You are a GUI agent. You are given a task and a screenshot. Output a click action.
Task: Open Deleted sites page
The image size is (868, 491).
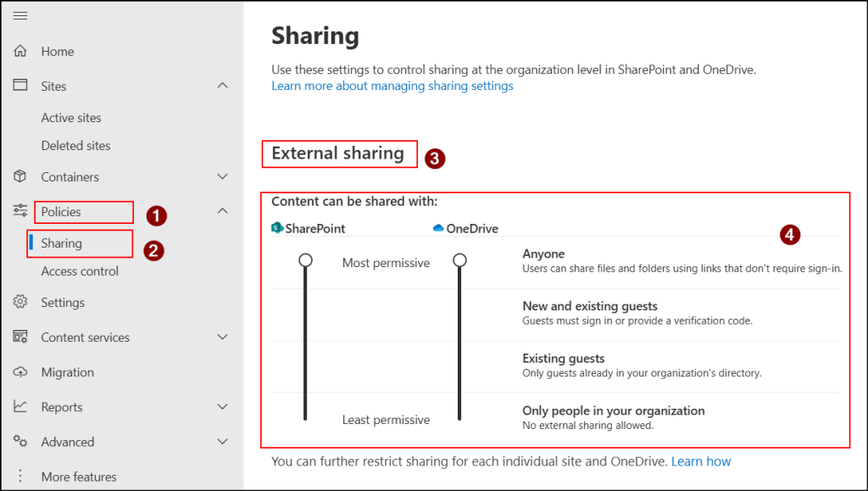pos(75,146)
